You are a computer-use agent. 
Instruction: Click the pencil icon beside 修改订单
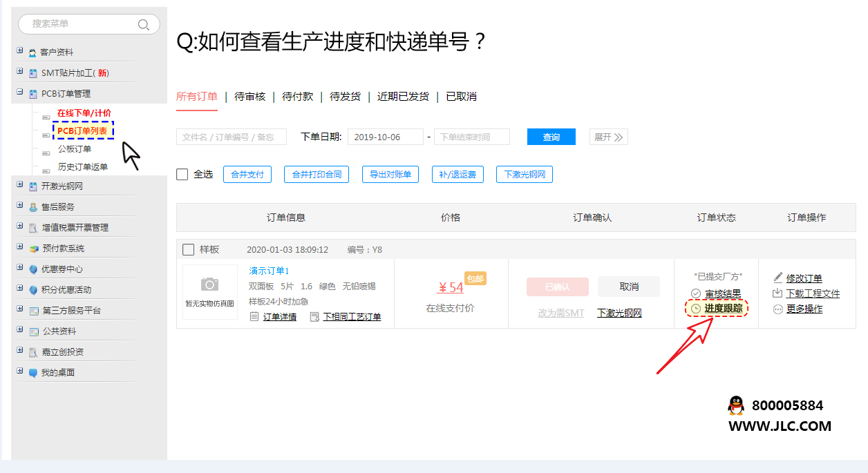778,278
